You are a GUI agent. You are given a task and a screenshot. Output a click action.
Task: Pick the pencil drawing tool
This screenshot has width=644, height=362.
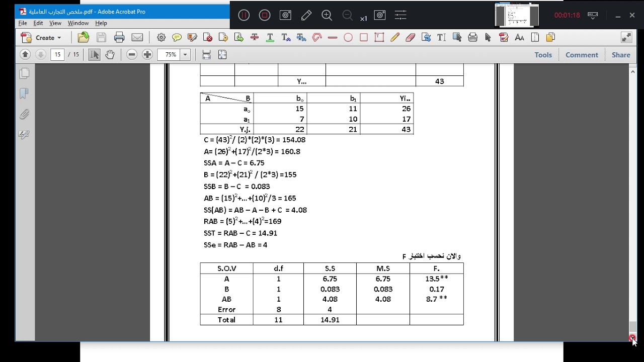[395, 37]
